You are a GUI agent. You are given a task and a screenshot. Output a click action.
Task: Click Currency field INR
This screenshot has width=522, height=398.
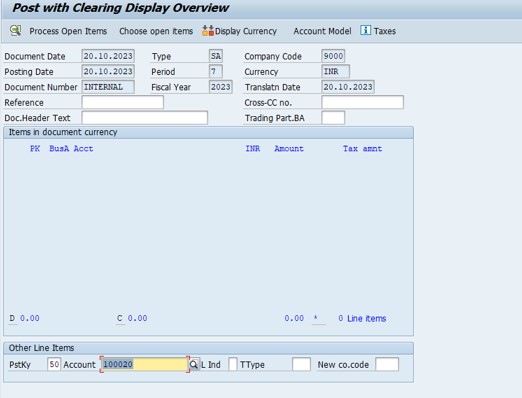pos(336,71)
